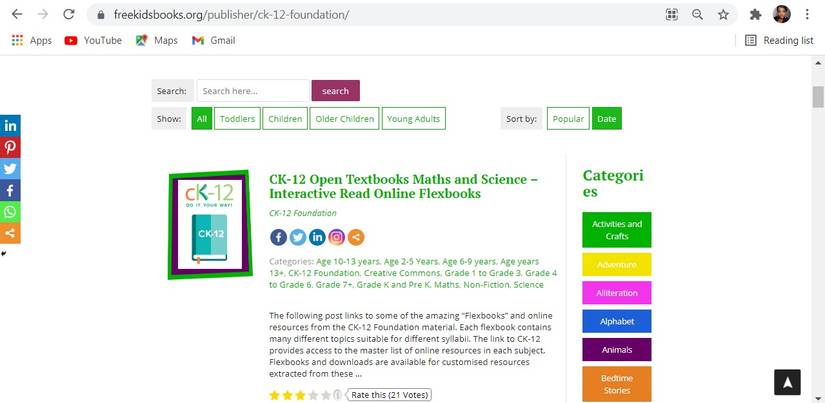The image size is (825, 403).
Task: Open yellow Adventure category
Action: coord(617,265)
